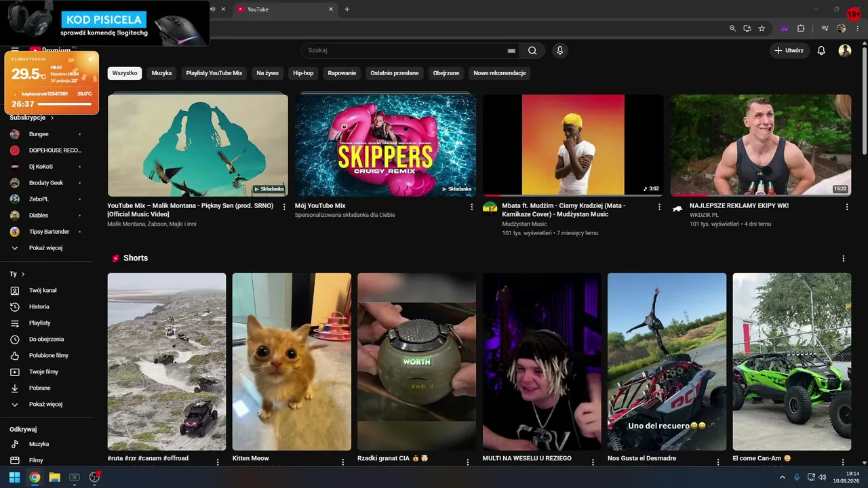868x488 pixels.
Task: Open the on-screen keyboard in search box
Action: 511,51
